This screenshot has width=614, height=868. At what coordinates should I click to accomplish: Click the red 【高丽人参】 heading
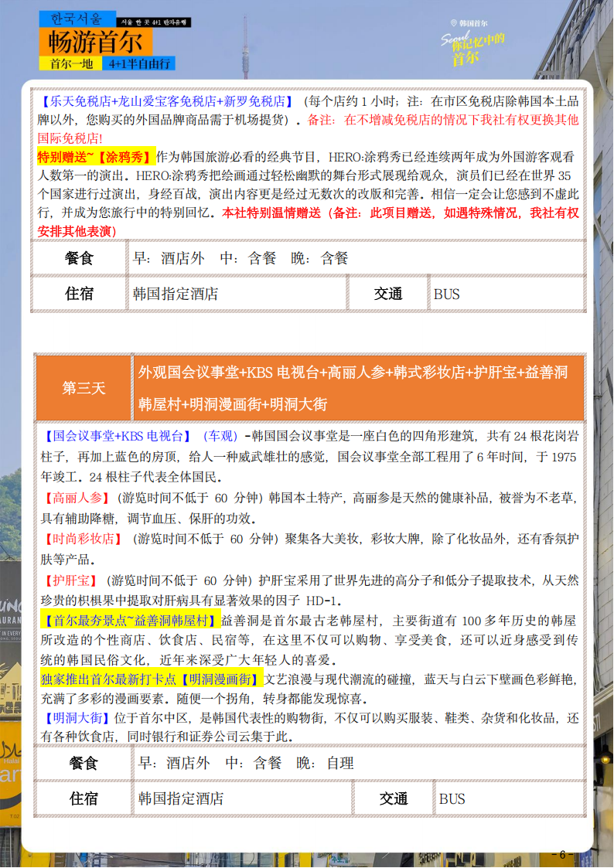(77, 497)
